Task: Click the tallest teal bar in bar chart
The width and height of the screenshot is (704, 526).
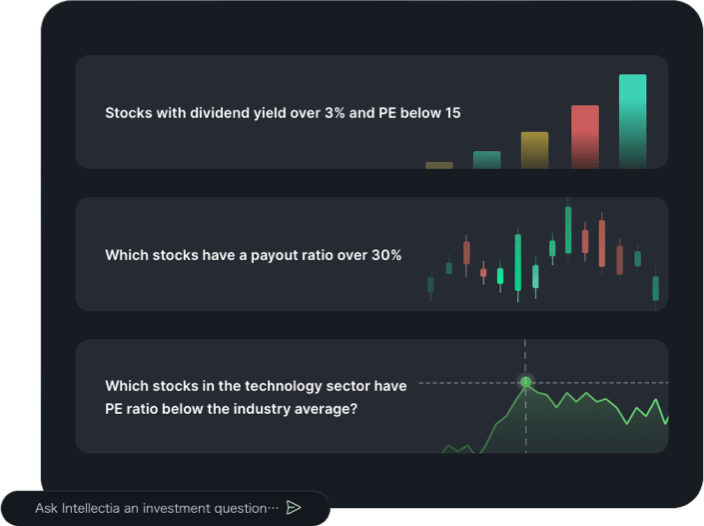Action: pyautogui.click(x=632, y=120)
